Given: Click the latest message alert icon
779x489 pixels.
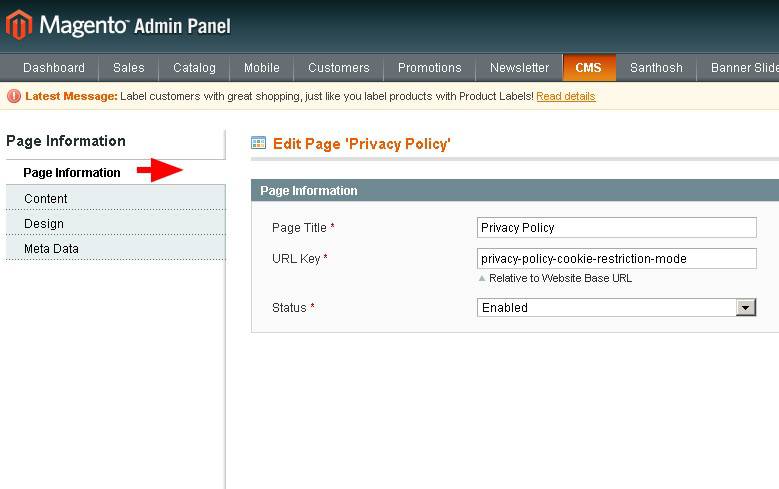Looking at the screenshot, I should coord(14,97).
